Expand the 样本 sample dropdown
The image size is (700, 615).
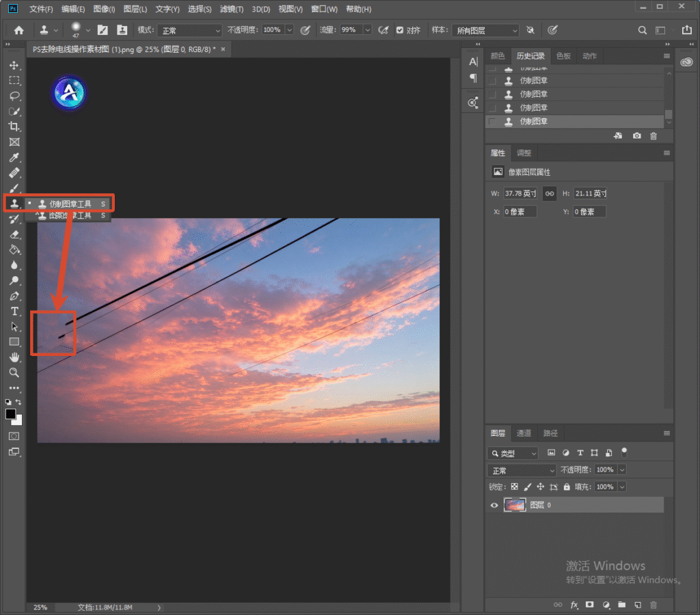click(485, 30)
